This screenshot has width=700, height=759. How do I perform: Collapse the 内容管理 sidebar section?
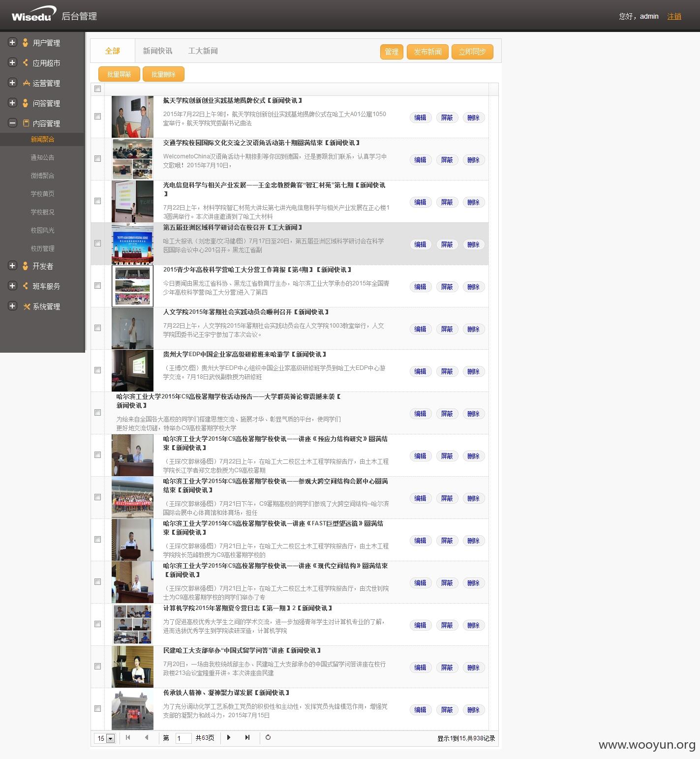click(x=13, y=123)
